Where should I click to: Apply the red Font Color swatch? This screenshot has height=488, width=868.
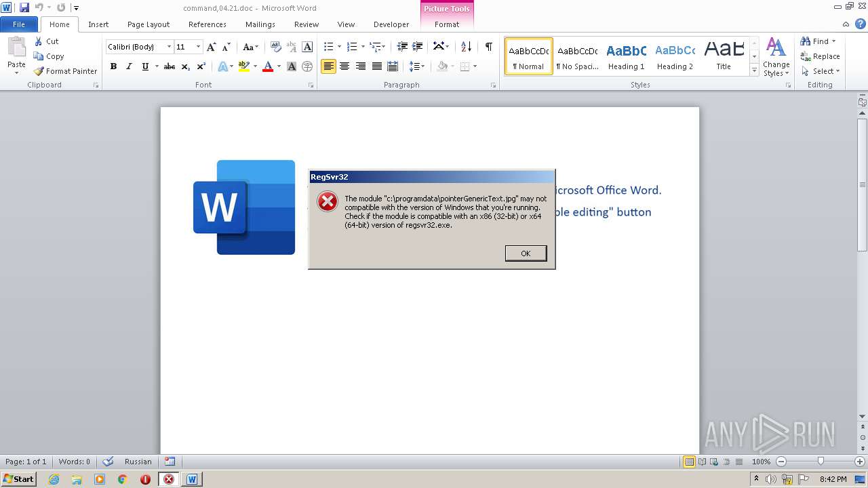pos(268,66)
